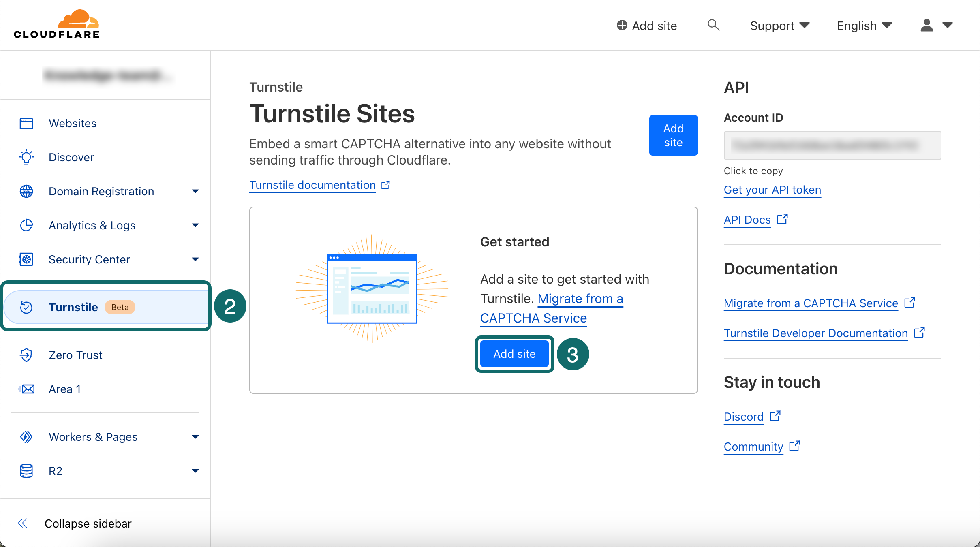The width and height of the screenshot is (980, 547).
Task: Open the English language dropdown
Action: coord(864,26)
